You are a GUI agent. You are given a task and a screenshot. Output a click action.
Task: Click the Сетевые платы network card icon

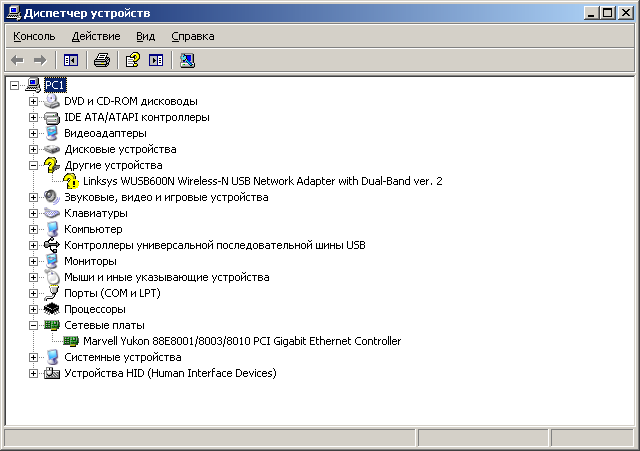point(52,325)
